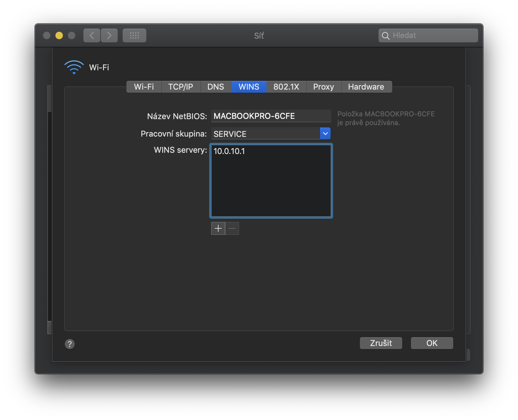The image size is (518, 420).
Task: Remove WINS server with minus button
Action: coord(232,228)
